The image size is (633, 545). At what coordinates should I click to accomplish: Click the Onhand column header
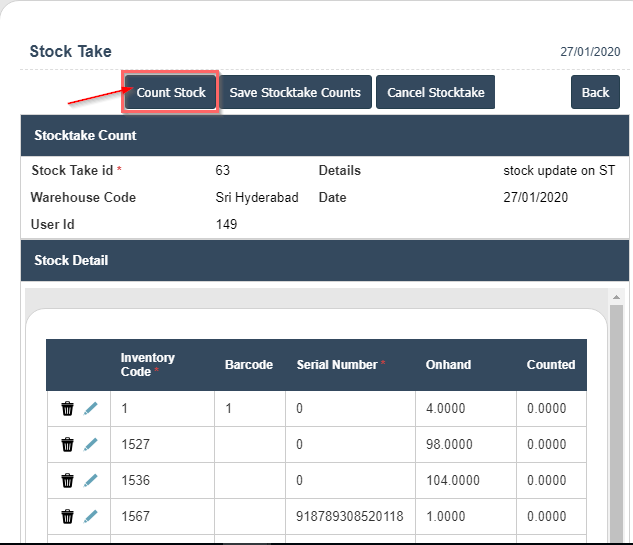tap(448, 365)
